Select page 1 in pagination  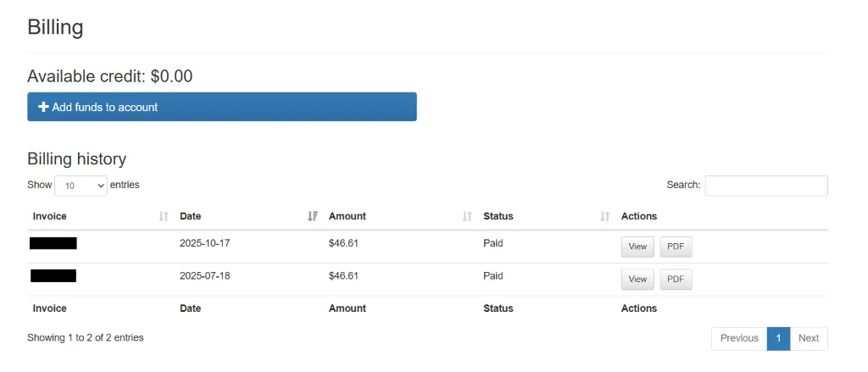(778, 338)
